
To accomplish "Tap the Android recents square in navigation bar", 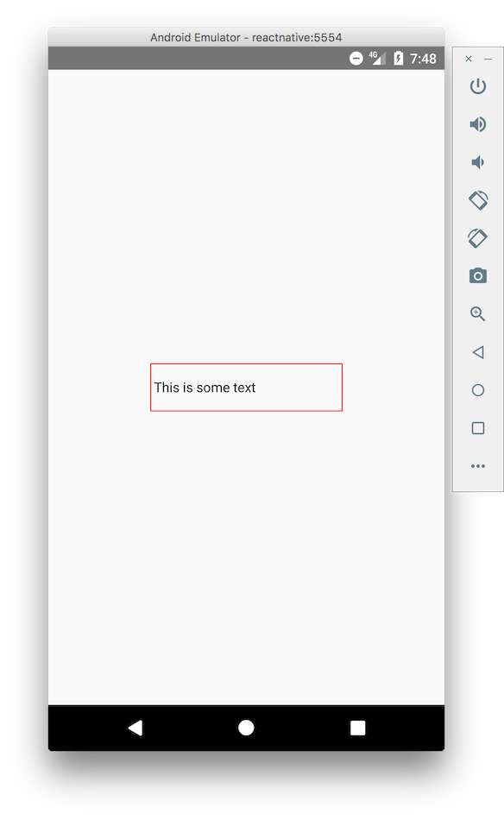I will [x=357, y=728].
